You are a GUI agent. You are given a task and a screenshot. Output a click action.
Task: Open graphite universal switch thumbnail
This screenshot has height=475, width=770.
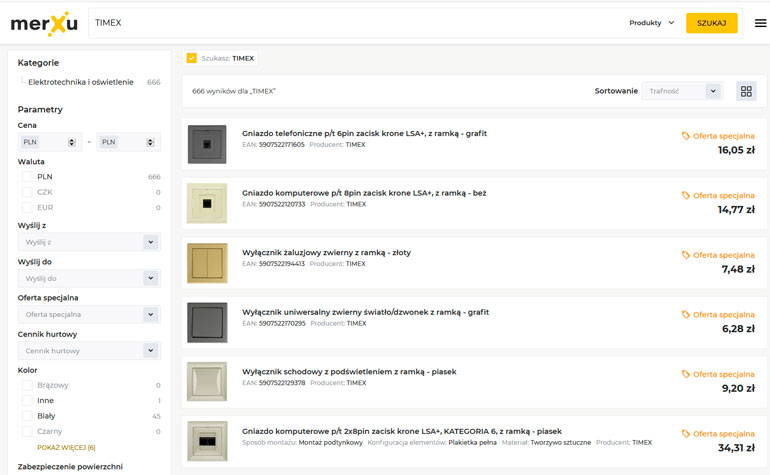[207, 323]
